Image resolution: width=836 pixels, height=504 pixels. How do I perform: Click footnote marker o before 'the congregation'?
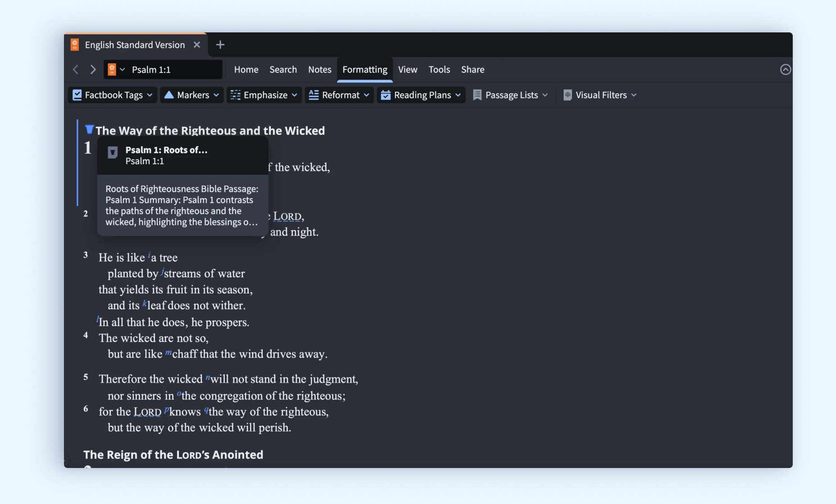tap(179, 394)
